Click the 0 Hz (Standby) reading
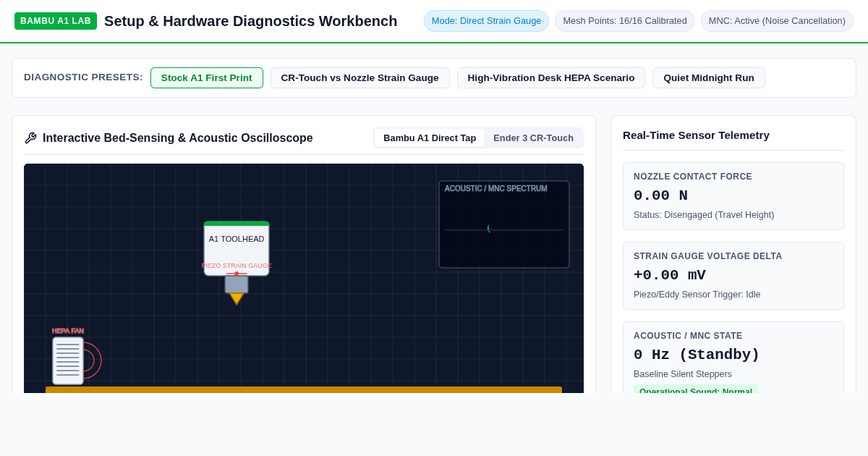 [697, 355]
